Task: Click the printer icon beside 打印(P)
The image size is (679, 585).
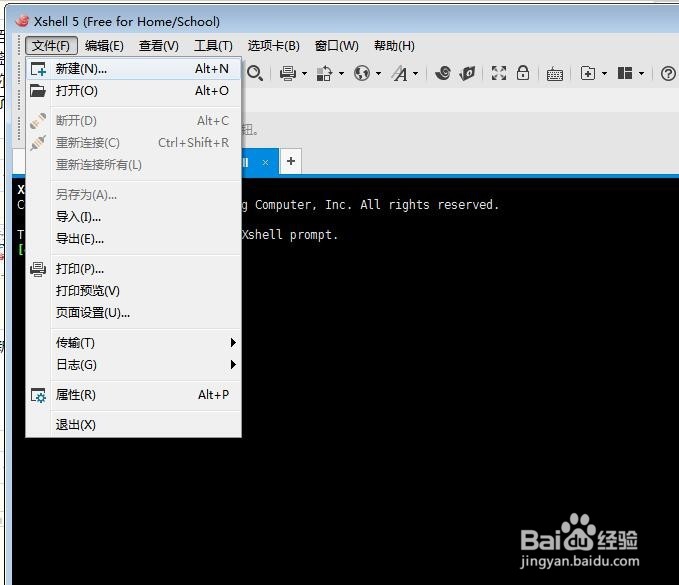Action: pyautogui.click(x=38, y=269)
